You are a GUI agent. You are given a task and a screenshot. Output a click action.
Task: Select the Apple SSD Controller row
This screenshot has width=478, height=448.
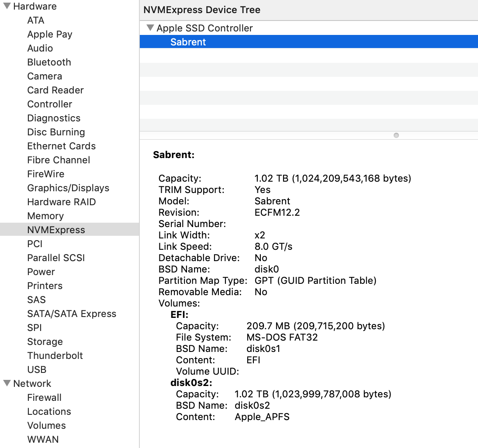click(x=308, y=28)
